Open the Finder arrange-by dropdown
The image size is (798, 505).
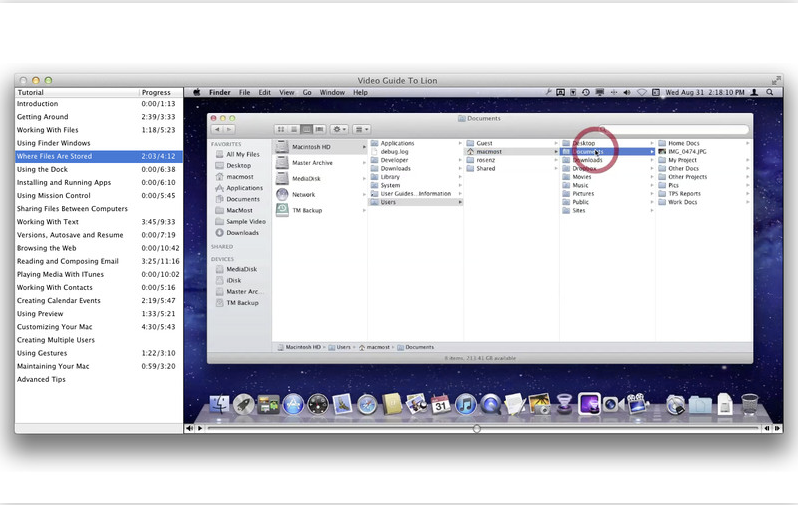[362, 129]
